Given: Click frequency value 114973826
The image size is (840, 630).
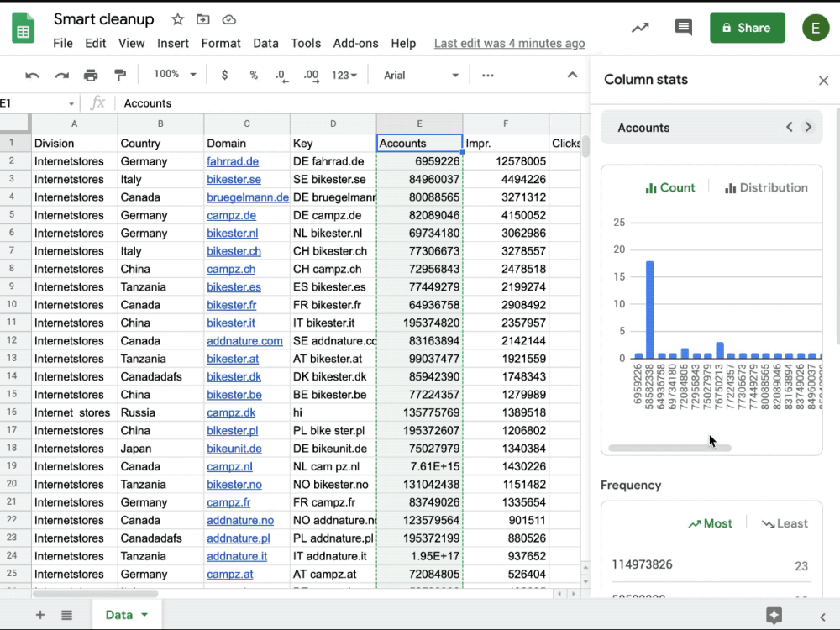Looking at the screenshot, I should pyautogui.click(x=642, y=564).
